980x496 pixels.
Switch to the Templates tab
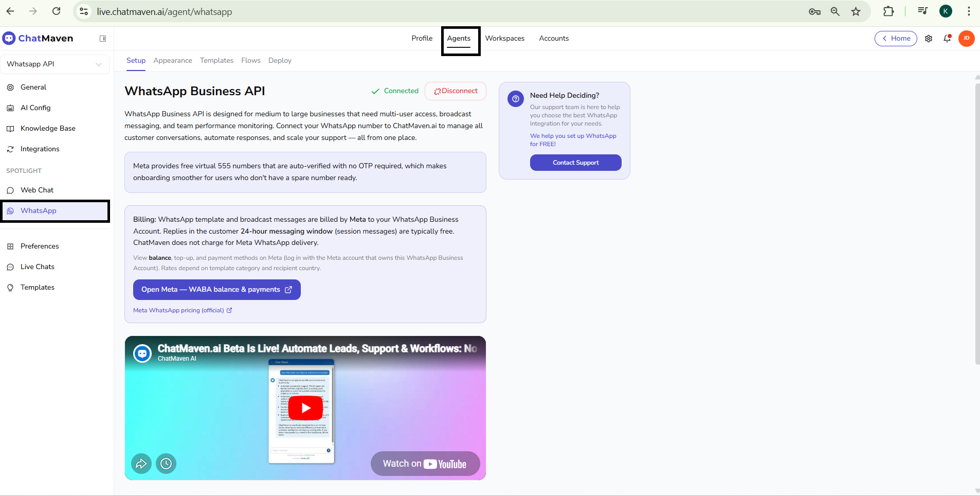click(x=216, y=60)
